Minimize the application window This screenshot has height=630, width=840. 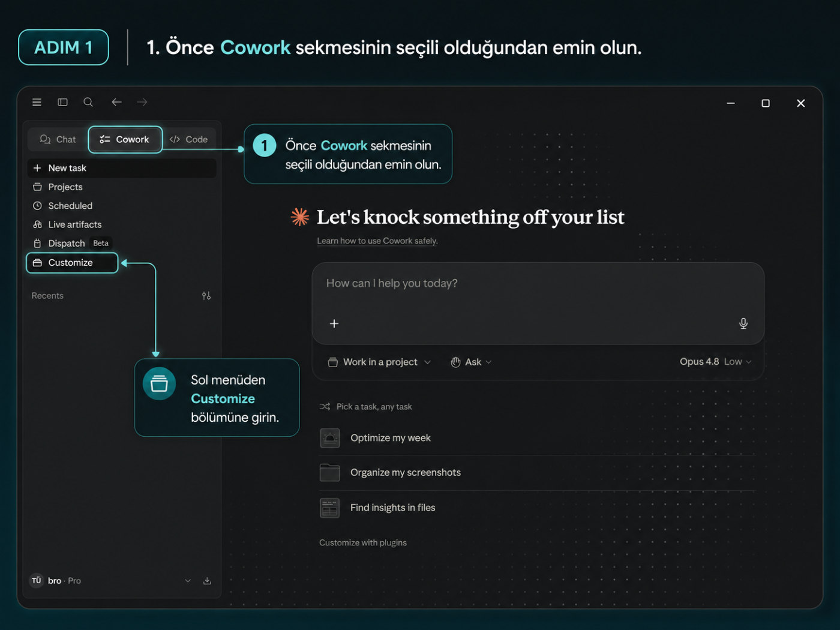click(731, 103)
